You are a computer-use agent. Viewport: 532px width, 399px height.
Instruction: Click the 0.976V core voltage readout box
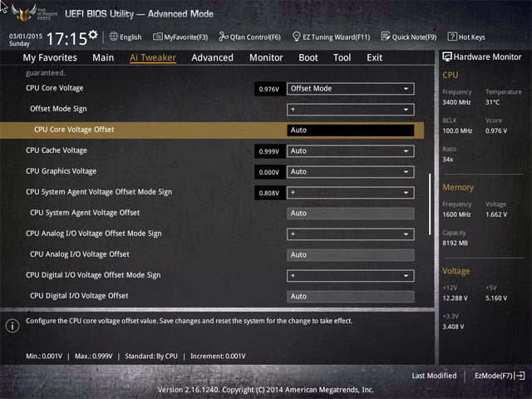[269, 89]
